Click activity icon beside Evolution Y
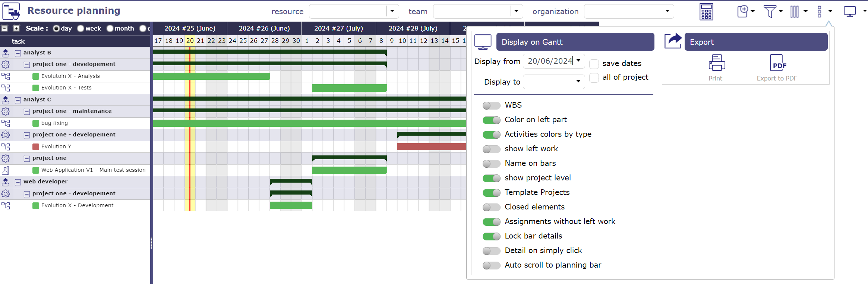The image size is (868, 284). pos(6,146)
